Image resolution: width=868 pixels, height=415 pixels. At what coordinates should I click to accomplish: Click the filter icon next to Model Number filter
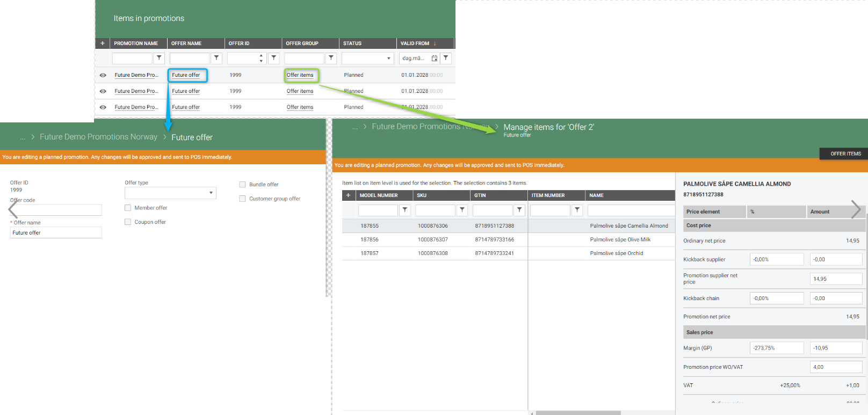pos(405,210)
